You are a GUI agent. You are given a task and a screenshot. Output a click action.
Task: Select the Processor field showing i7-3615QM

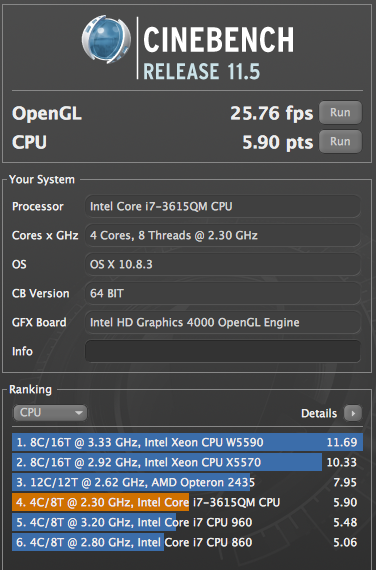point(223,206)
